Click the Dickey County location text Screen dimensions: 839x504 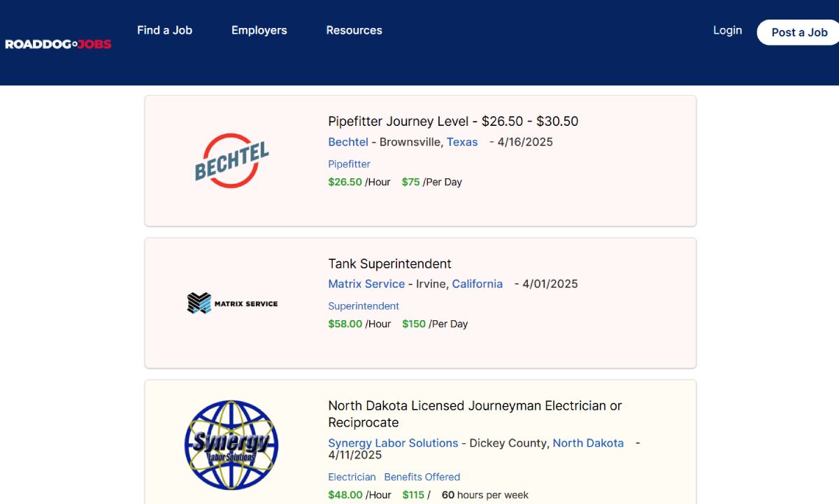[x=508, y=443]
